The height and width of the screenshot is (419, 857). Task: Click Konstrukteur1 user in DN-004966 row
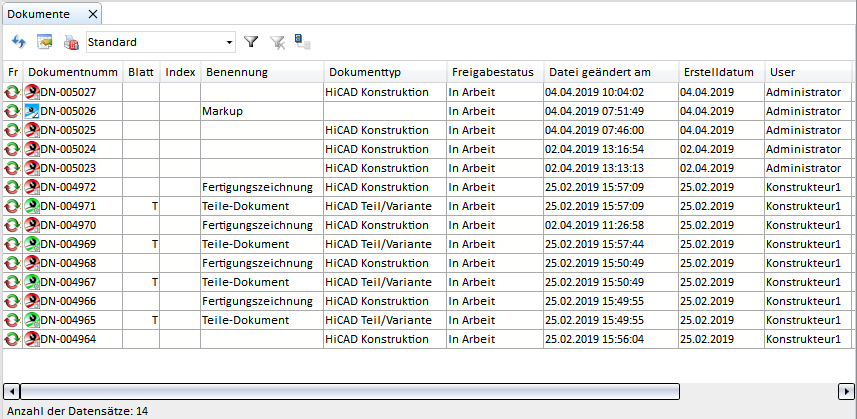pos(803,301)
